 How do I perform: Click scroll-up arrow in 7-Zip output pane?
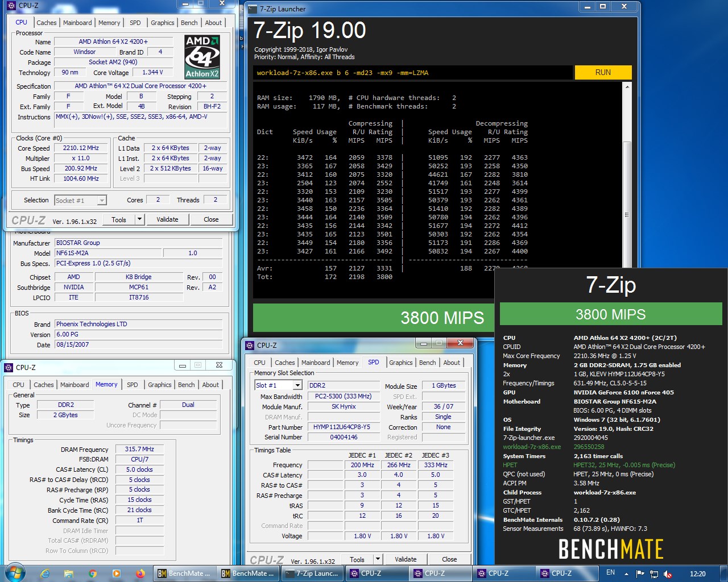coord(627,86)
